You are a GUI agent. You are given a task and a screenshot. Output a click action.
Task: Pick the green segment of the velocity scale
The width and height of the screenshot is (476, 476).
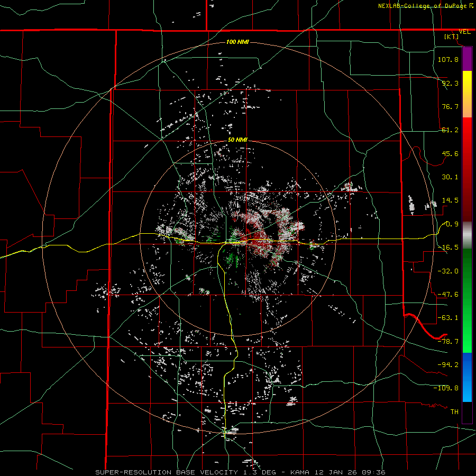467,300
